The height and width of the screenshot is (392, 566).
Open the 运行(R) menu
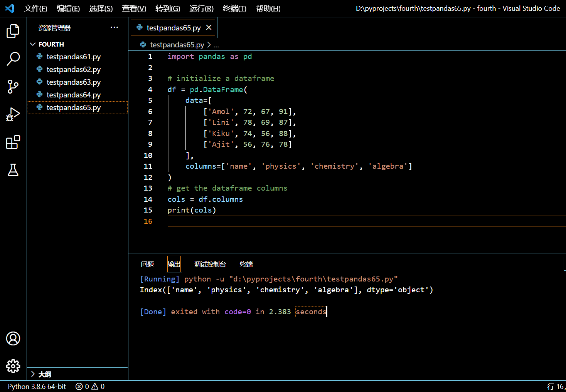[201, 8]
